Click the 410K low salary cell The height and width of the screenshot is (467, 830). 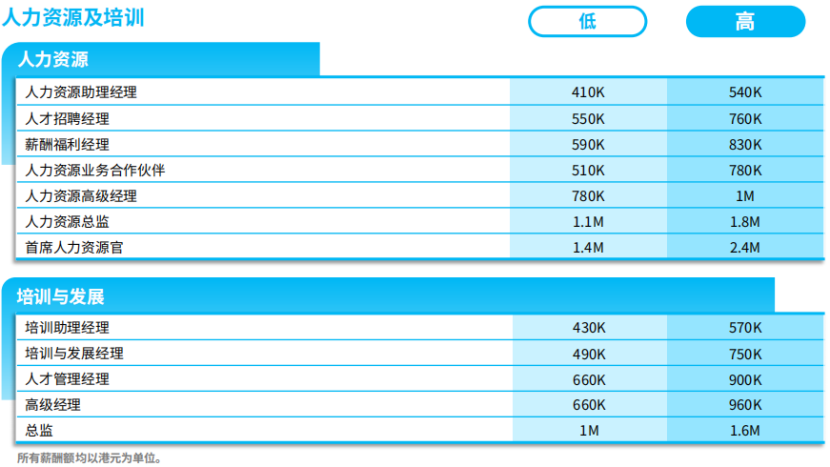click(588, 92)
